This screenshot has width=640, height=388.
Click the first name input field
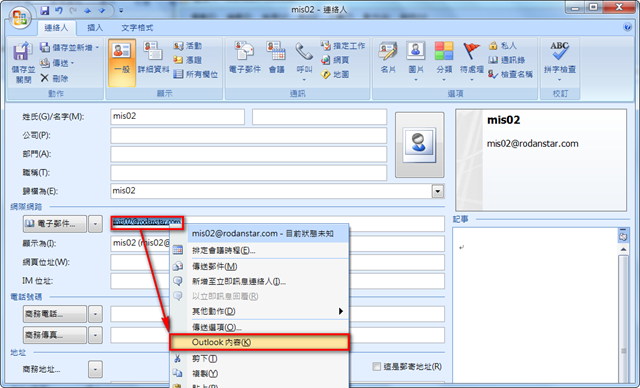tap(319, 117)
